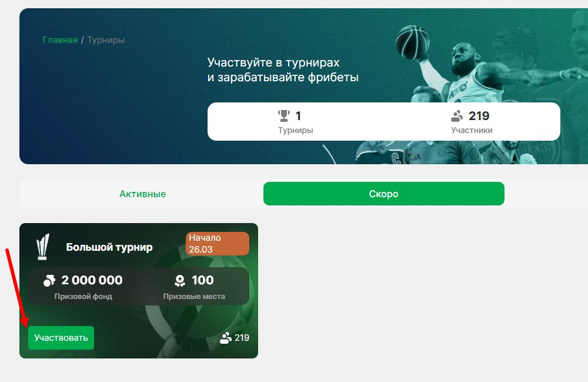The image size is (588, 382).
Task: Click the Участвовать button
Action: (61, 338)
